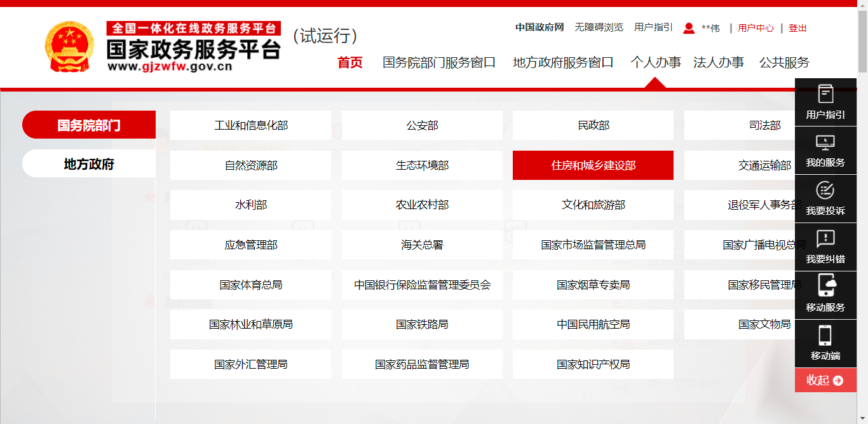The height and width of the screenshot is (424, 868).
Task: Open 用户指引 link in top bar
Action: 653,27
